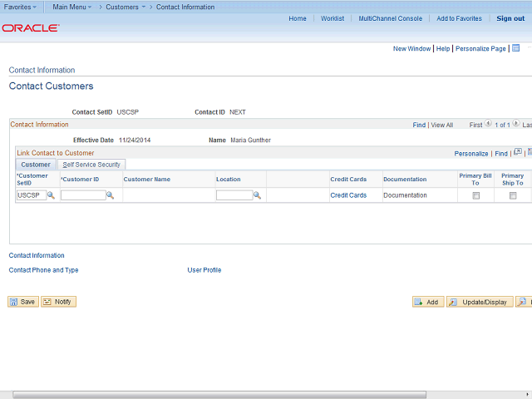Click the Customer SetID input field

(x=32, y=195)
